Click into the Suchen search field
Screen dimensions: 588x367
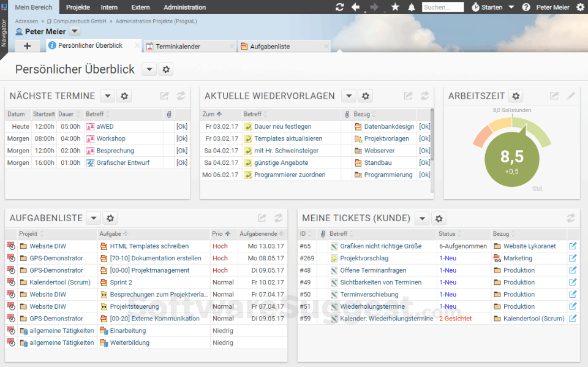tap(443, 7)
